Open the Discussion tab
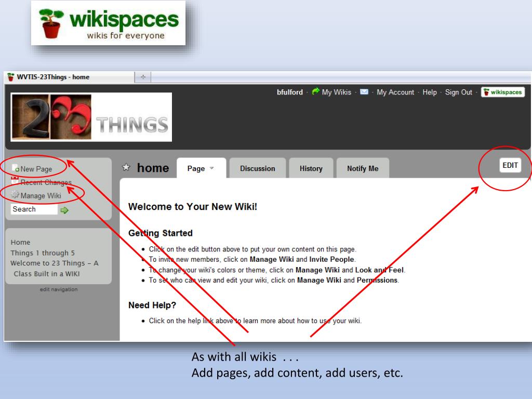 pyautogui.click(x=258, y=168)
